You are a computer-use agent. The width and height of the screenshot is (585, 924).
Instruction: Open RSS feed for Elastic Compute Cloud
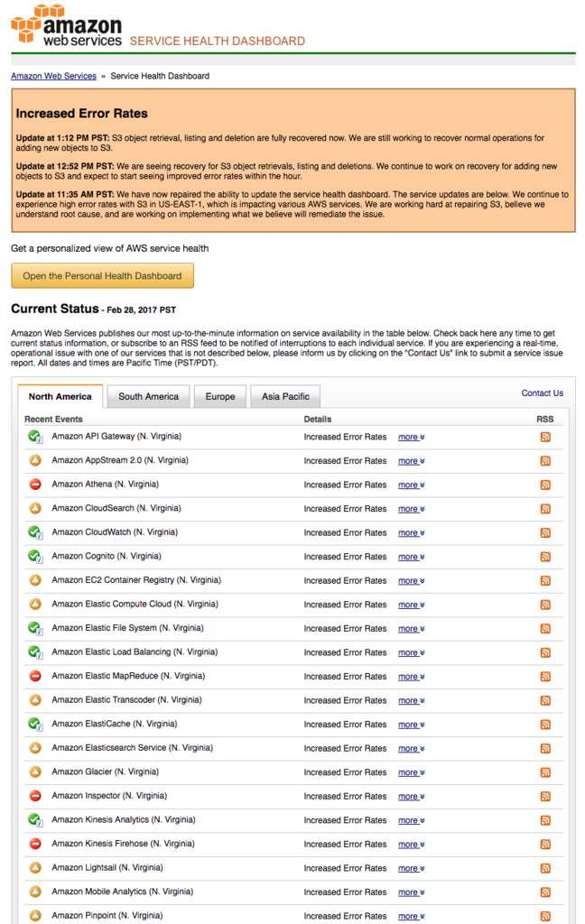(545, 605)
